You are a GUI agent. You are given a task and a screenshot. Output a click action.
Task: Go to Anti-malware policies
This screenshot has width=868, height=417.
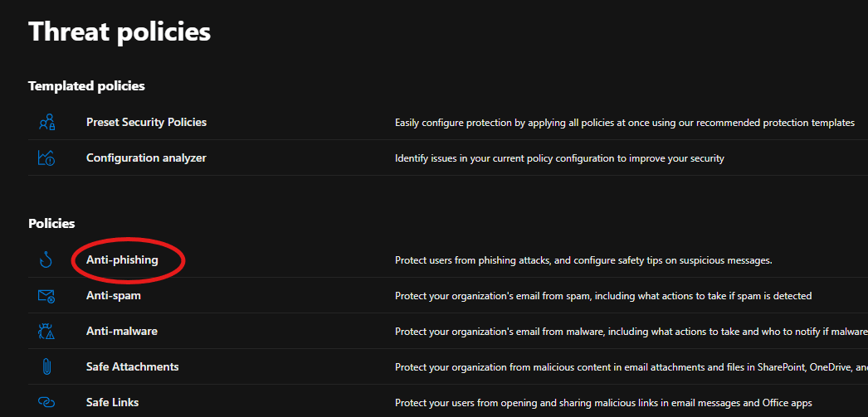[x=121, y=331]
